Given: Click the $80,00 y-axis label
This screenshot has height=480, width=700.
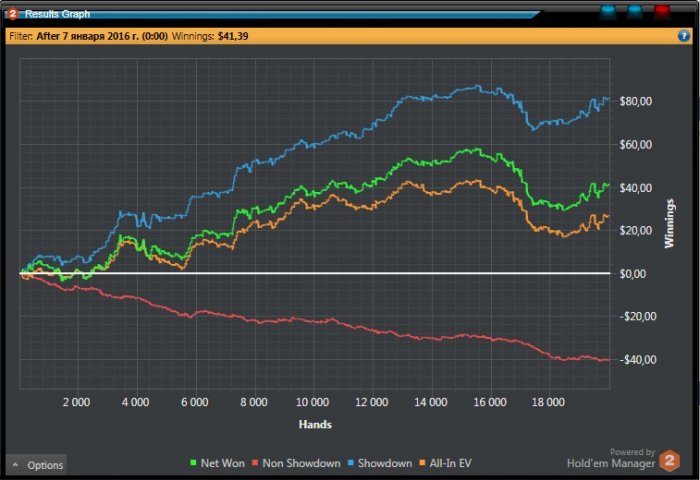Looking at the screenshot, I should [x=635, y=101].
